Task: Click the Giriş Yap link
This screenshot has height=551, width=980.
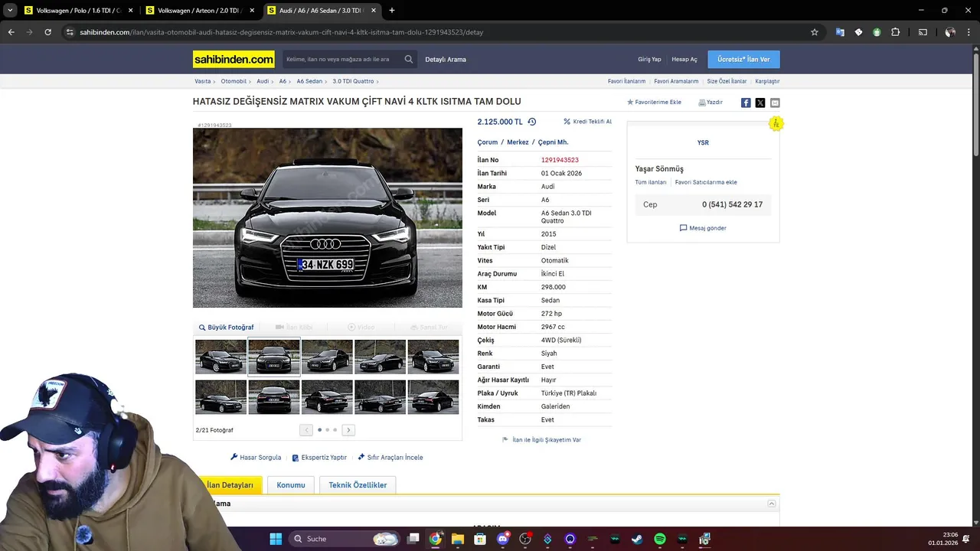Action: point(649,59)
